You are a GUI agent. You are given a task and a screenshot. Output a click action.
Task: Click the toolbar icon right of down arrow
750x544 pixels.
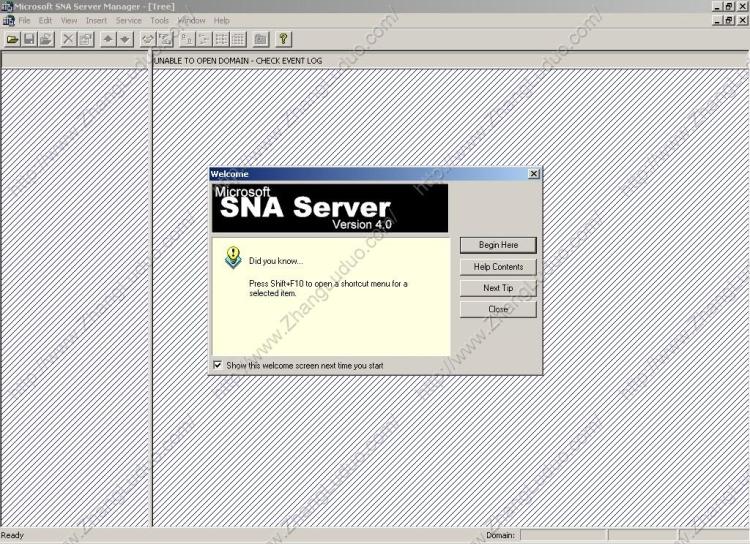coord(148,39)
